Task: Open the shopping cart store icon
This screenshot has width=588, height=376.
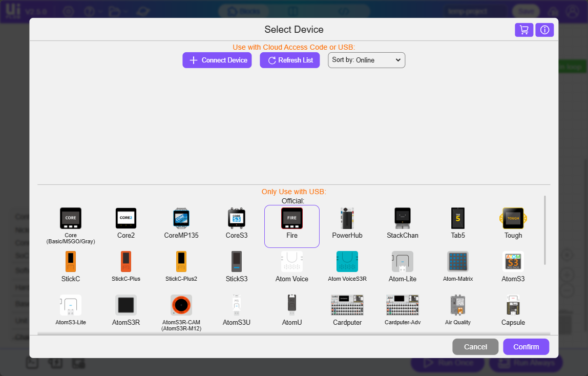Action: [524, 30]
